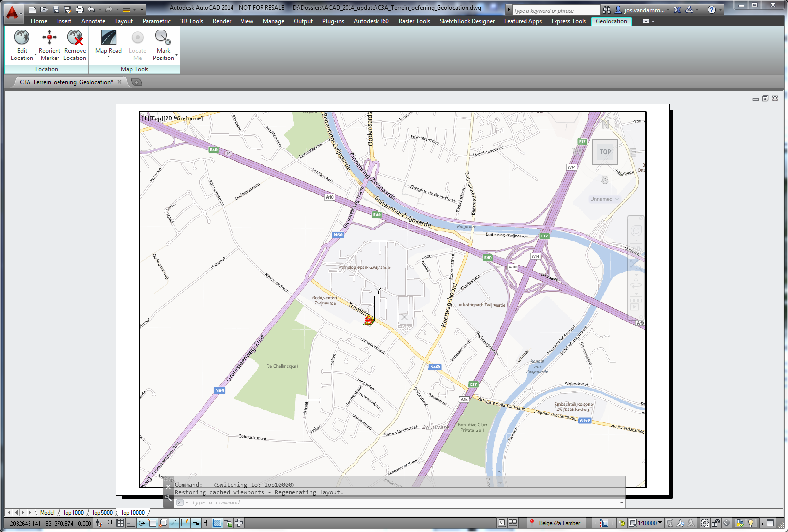Expand the Mark Position dropdown arrow
The width and height of the screenshot is (788, 532).
click(x=176, y=55)
